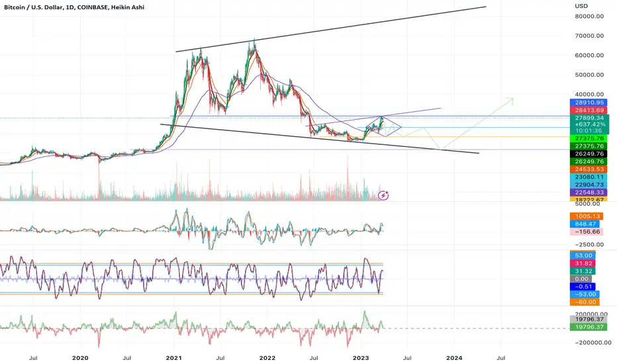Click the pink 31.82 oscillator value
The image size is (617, 364).
tap(583, 263)
